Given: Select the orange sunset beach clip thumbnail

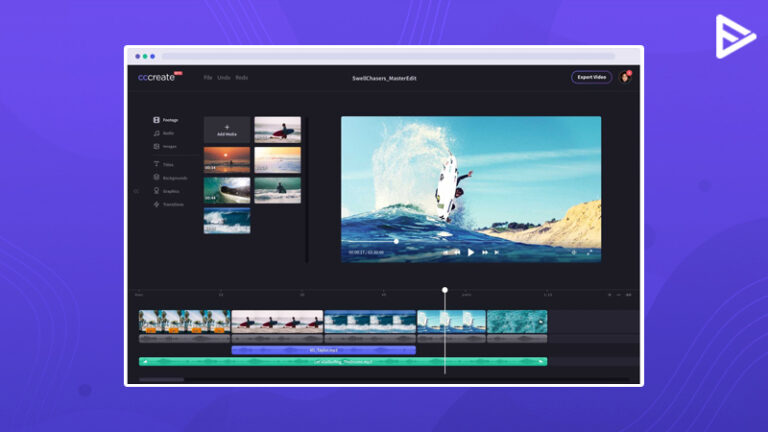Looking at the screenshot, I should [227, 160].
